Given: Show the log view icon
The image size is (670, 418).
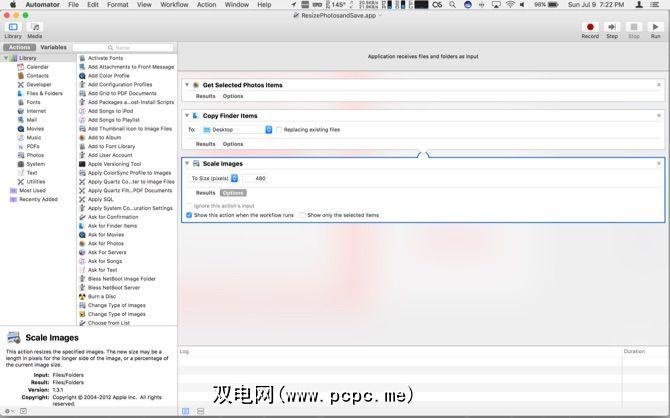Looking at the screenshot, I should tap(185, 411).
